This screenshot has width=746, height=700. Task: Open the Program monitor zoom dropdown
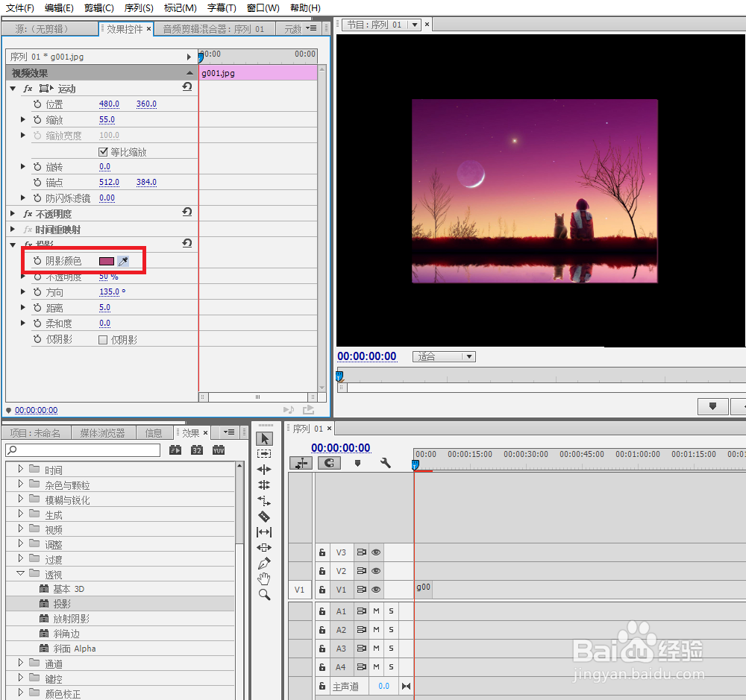click(x=469, y=356)
